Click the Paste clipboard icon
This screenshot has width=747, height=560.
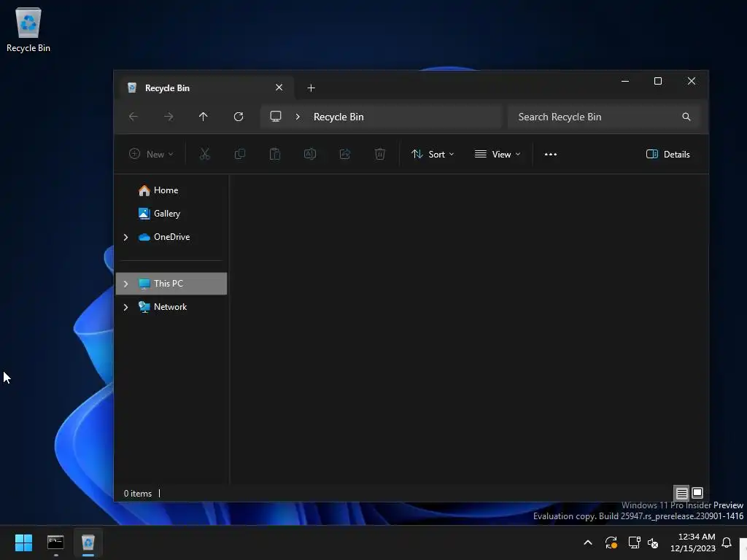[x=275, y=155]
